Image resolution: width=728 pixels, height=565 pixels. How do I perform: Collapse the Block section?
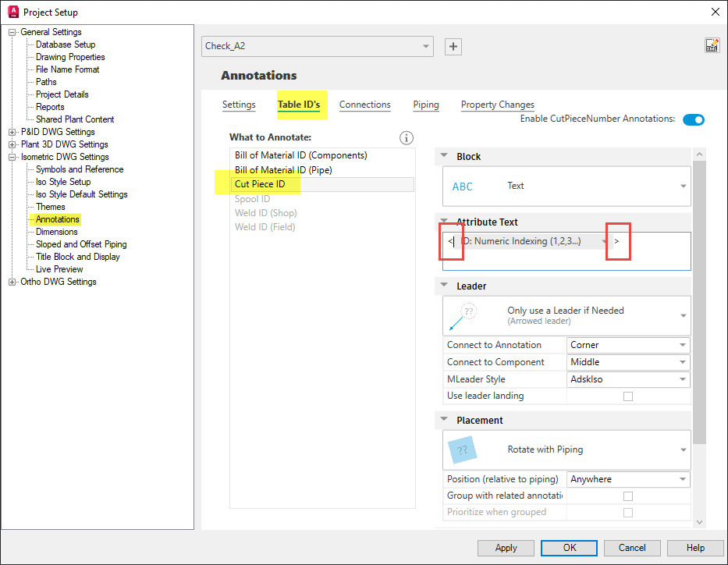[x=442, y=155]
